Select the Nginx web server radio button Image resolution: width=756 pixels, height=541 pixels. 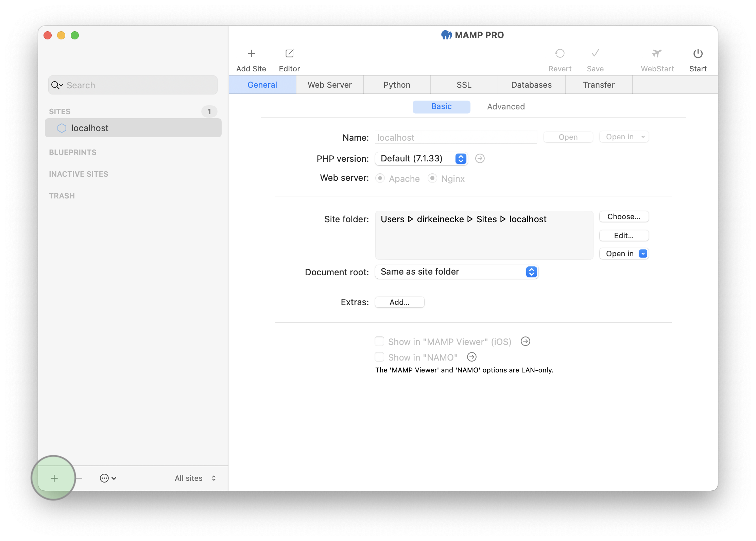(432, 178)
